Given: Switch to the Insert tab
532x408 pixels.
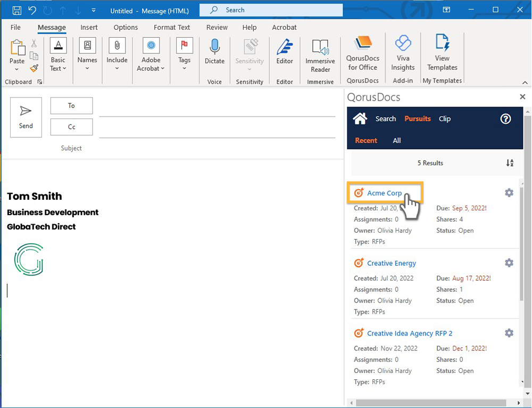Looking at the screenshot, I should tap(89, 28).
